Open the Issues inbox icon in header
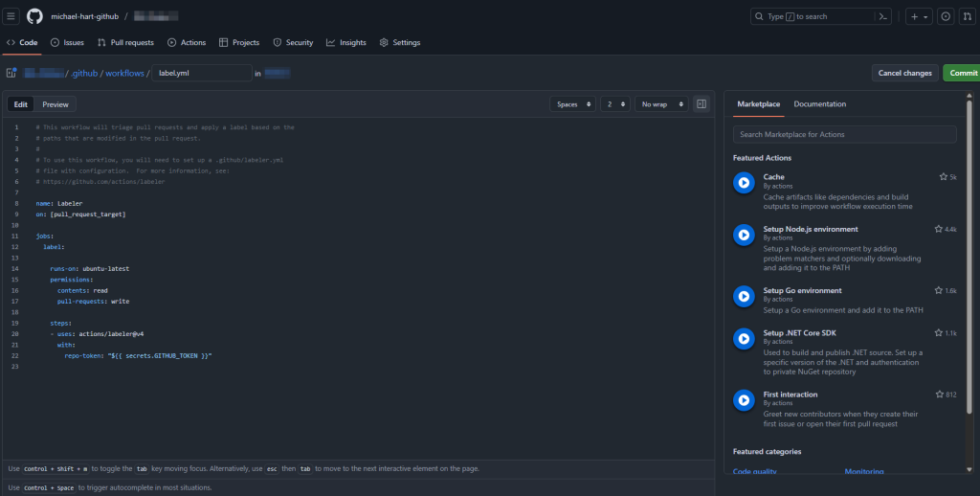 (945, 16)
